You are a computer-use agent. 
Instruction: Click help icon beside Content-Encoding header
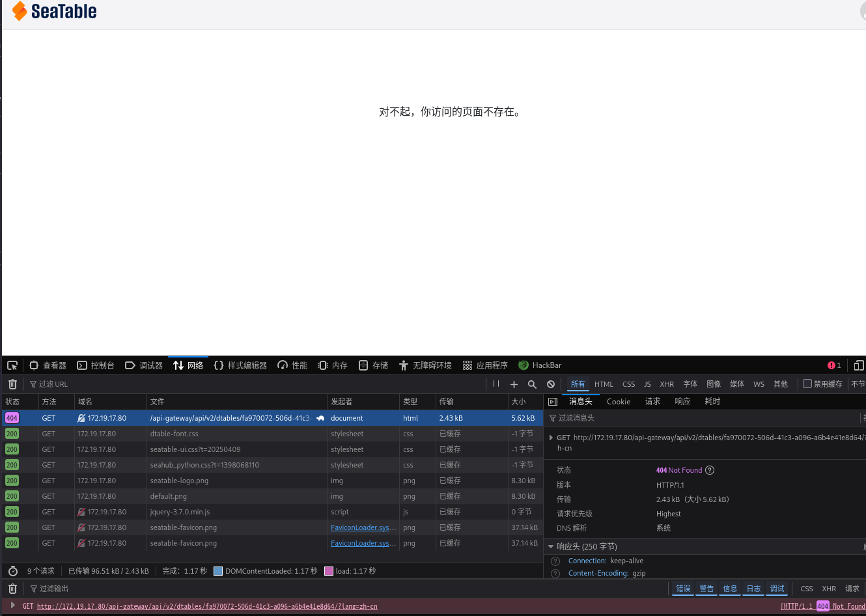(555, 574)
